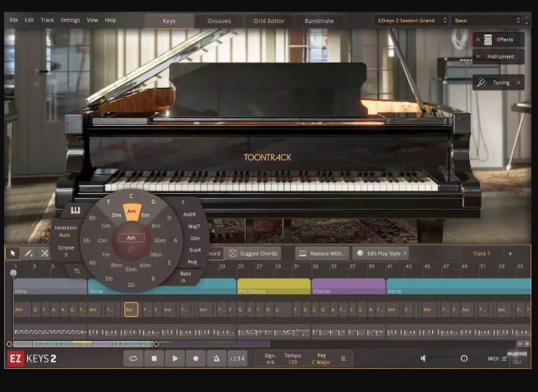This screenshot has width=538, height=392.
Task: Open chord wheel hamburger menu icon
Action: click(77, 271)
